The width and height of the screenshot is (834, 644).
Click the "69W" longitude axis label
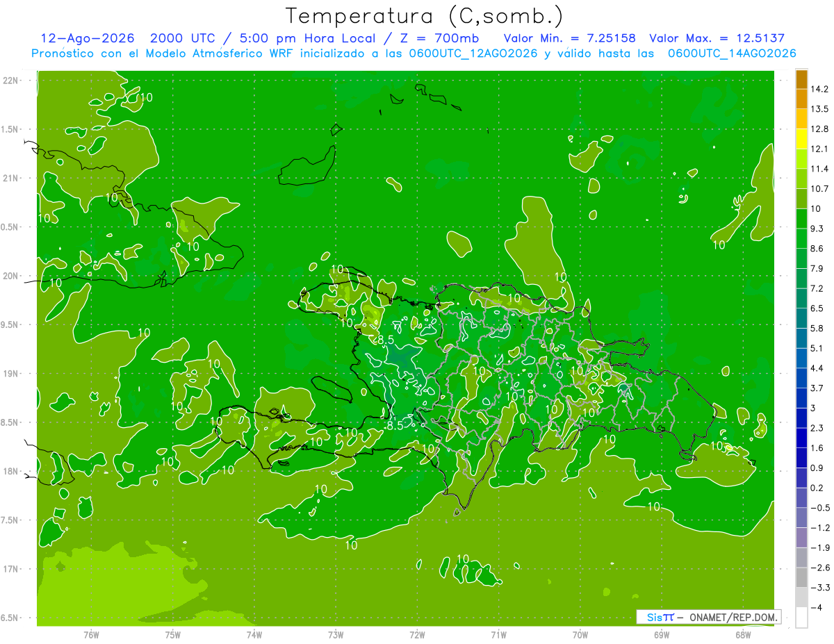coord(662,634)
